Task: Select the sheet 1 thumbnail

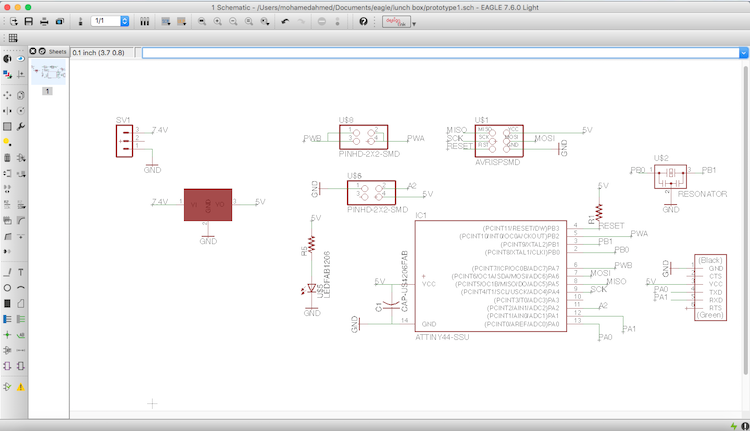Action: (x=48, y=73)
